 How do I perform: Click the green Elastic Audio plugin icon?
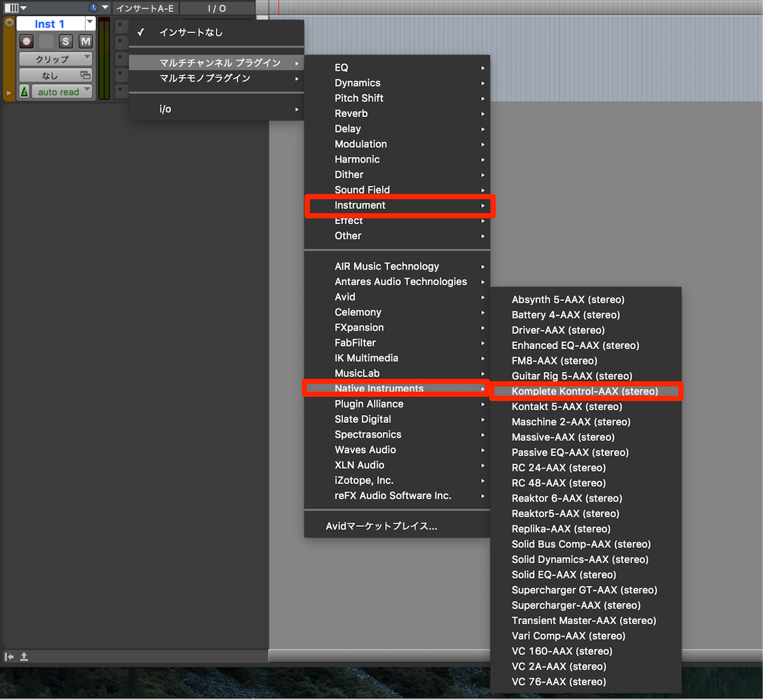point(24,91)
